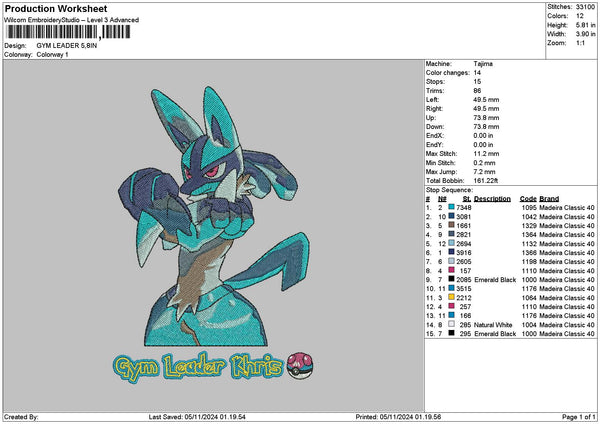
Task: Click the Poké Ball graphic beside the lettering
Action: 300,366
